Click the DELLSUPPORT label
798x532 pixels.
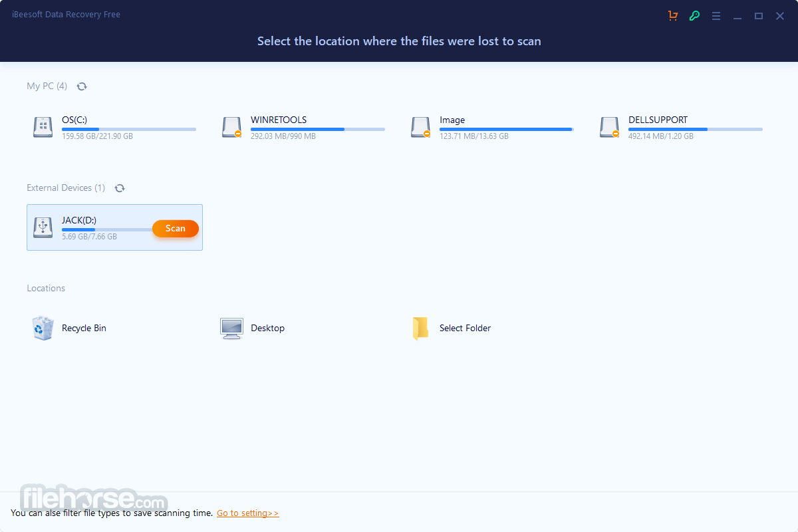[658, 120]
